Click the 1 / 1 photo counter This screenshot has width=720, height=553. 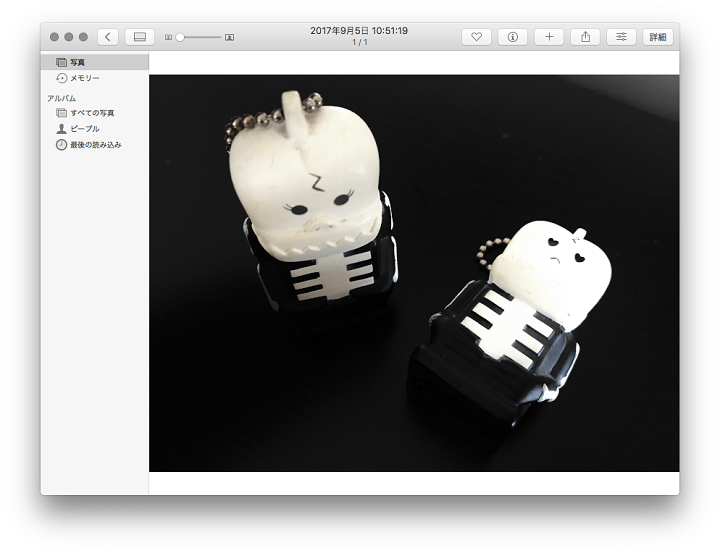[360, 42]
